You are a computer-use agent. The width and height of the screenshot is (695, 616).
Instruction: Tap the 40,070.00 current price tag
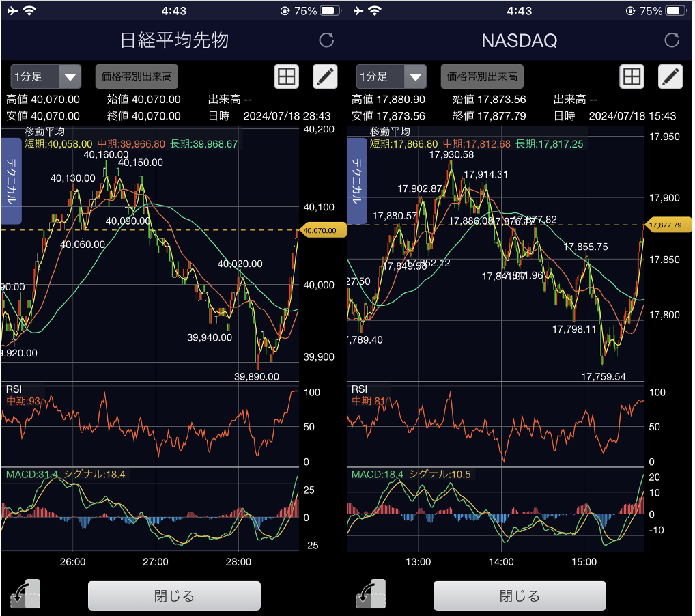323,231
